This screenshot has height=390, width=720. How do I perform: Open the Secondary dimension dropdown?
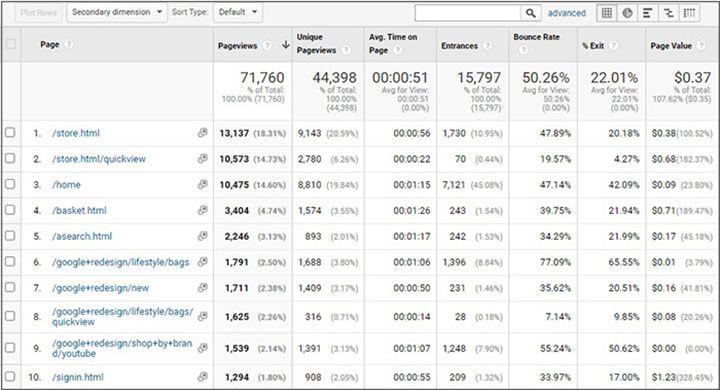(117, 12)
